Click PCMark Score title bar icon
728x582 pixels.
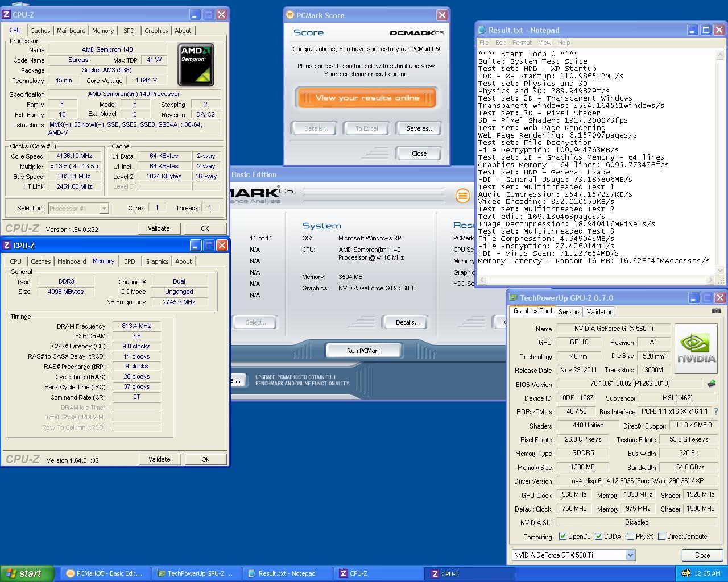290,15
